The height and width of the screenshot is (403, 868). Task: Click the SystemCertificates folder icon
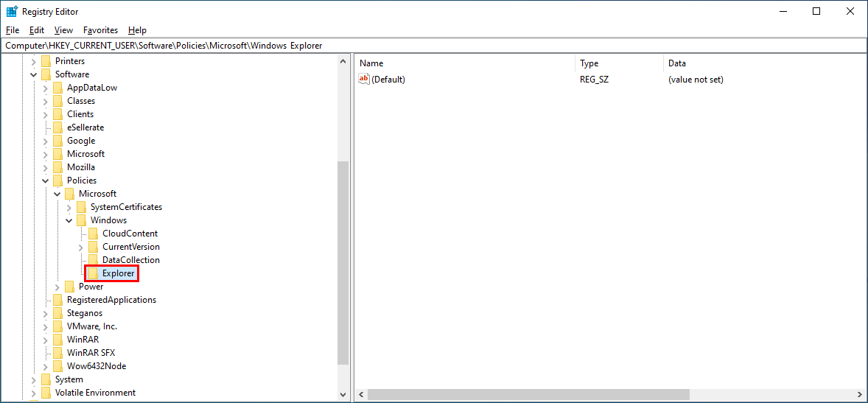click(x=81, y=207)
